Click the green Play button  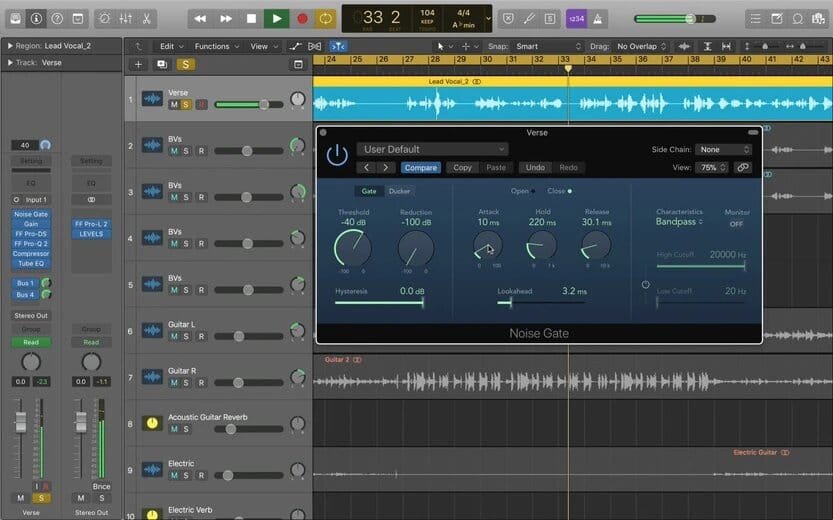(277, 19)
